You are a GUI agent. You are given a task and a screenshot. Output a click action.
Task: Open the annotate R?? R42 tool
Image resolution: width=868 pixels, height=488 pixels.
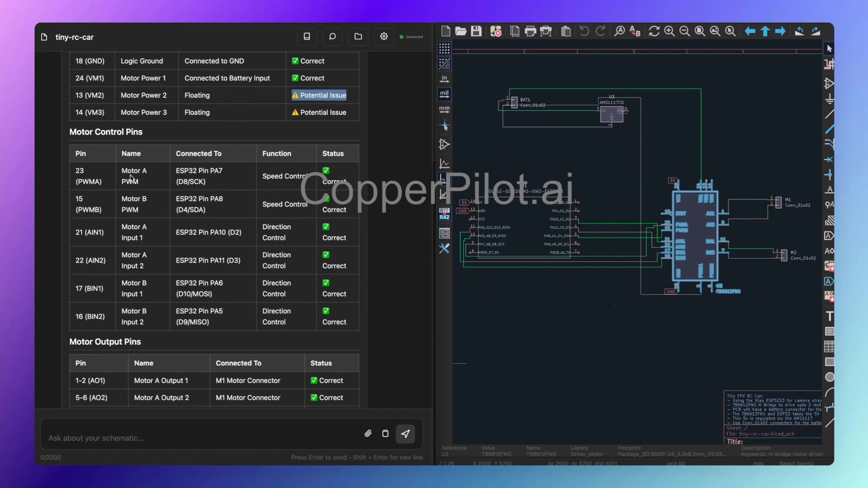(444, 214)
